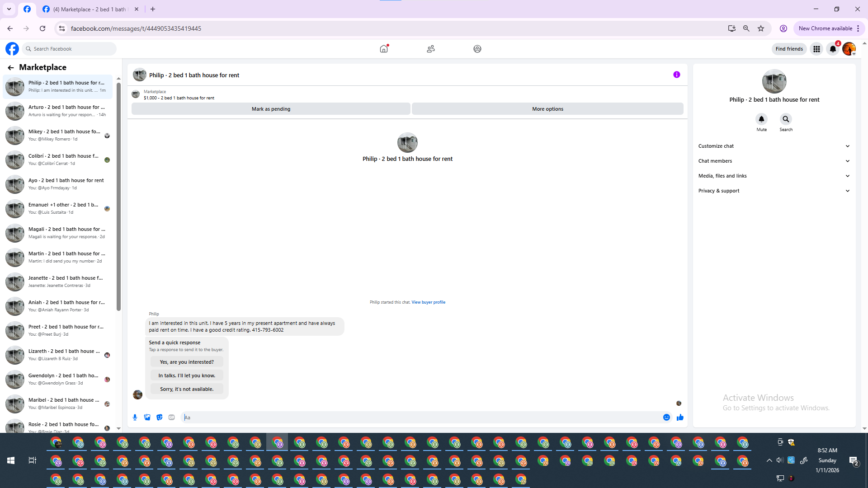This screenshot has width=868, height=488.
Task: Expand Privacy & support section
Action: pos(774,191)
